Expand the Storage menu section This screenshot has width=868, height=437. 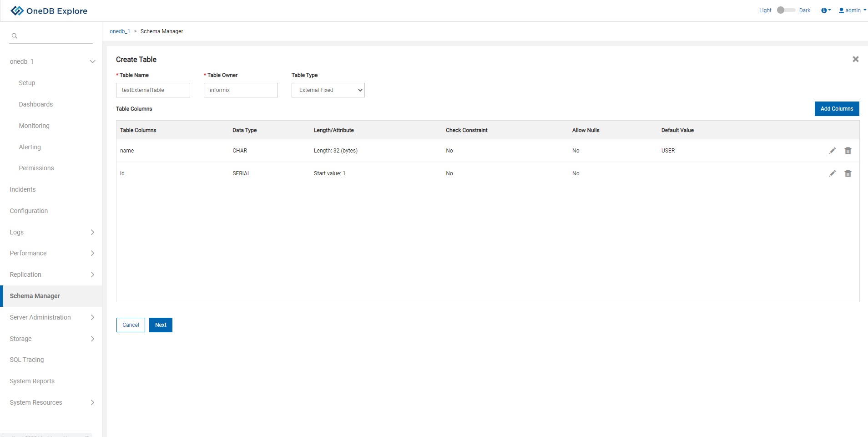[x=92, y=339]
